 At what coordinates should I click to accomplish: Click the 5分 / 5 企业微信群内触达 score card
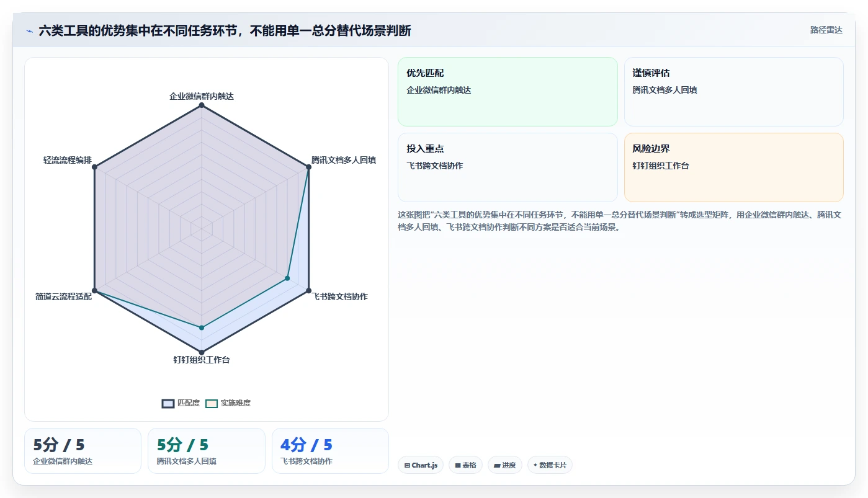(83, 451)
